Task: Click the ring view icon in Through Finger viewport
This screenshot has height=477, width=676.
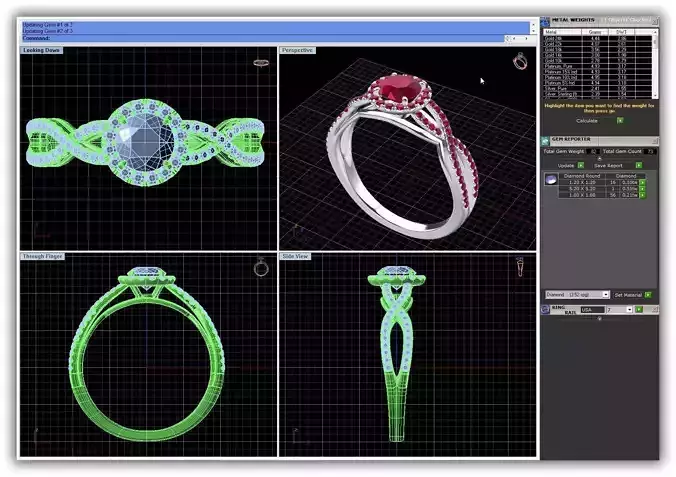Action: [261, 267]
